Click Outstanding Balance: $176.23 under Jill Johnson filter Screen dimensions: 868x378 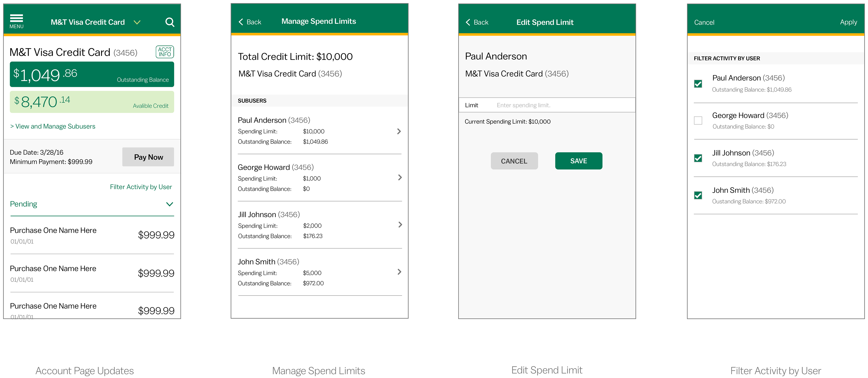pyautogui.click(x=749, y=164)
